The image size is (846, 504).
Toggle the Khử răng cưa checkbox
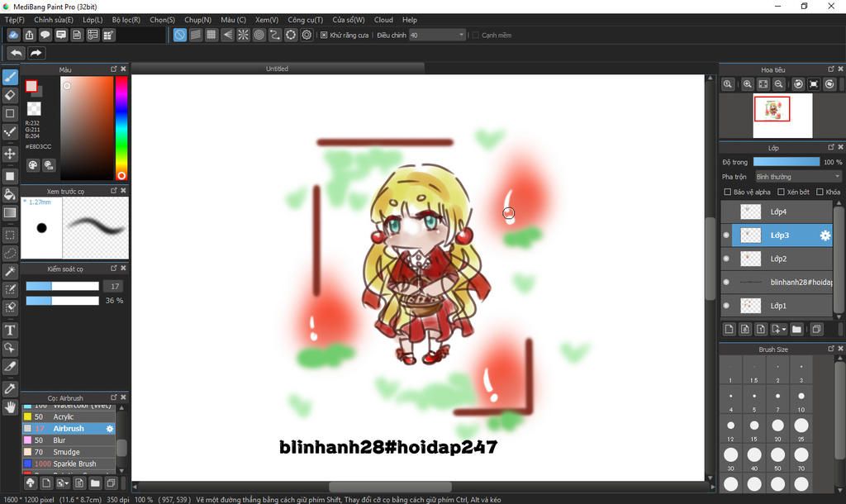coord(324,35)
